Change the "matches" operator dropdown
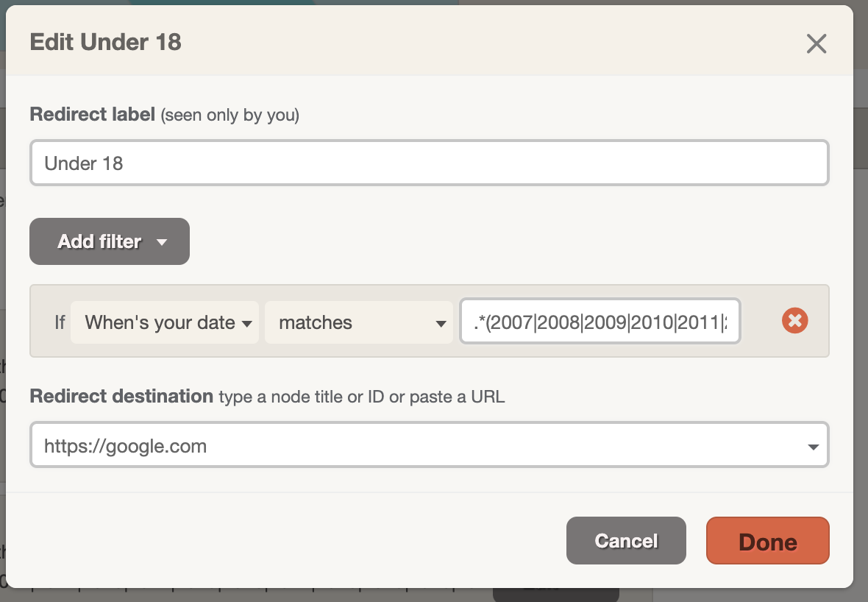Viewport: 868px width, 602px height. pos(359,322)
